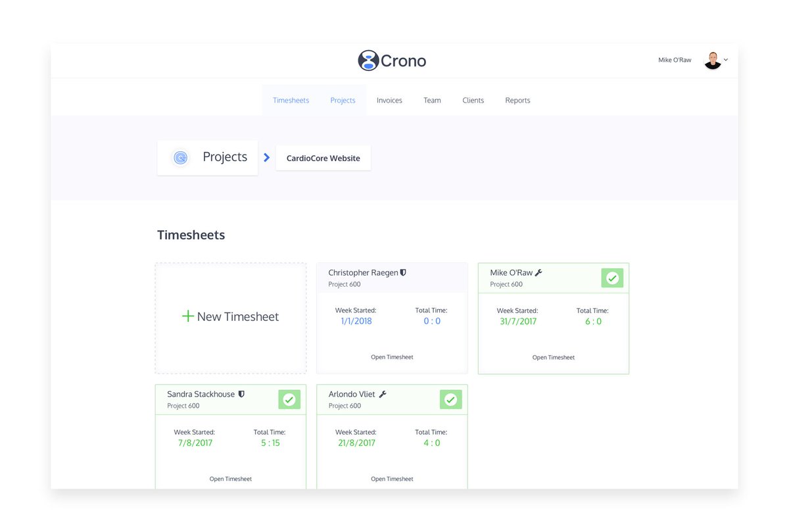Click week start date 31/7/2017

[517, 321]
